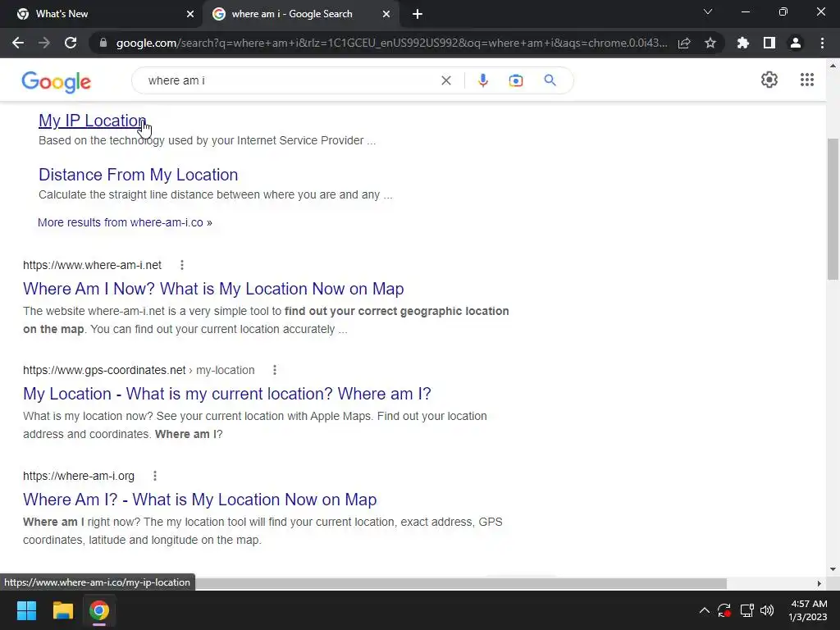This screenshot has height=630, width=840.
Task: Open File Explorer from the taskbar
Action: click(62, 610)
